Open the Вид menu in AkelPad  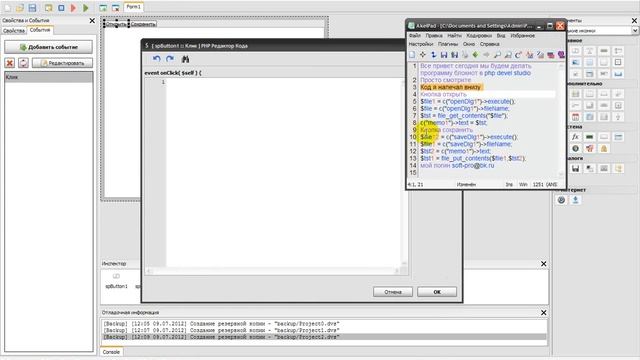click(x=501, y=36)
